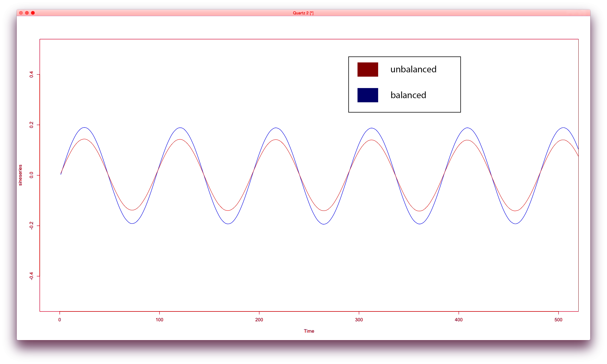Select the dark red unbalanced legend swatch
Screen dimensions: 607x364
(367, 69)
